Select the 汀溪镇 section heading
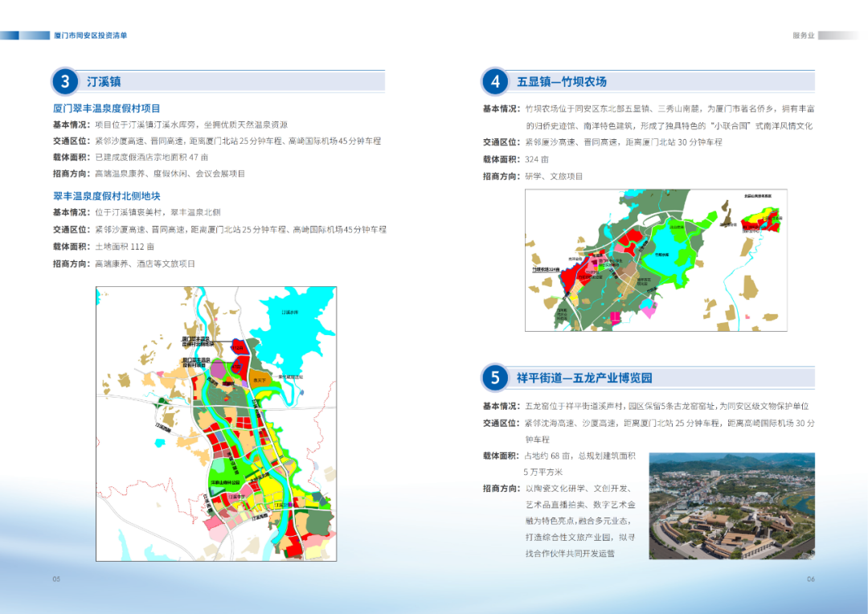 [104, 82]
